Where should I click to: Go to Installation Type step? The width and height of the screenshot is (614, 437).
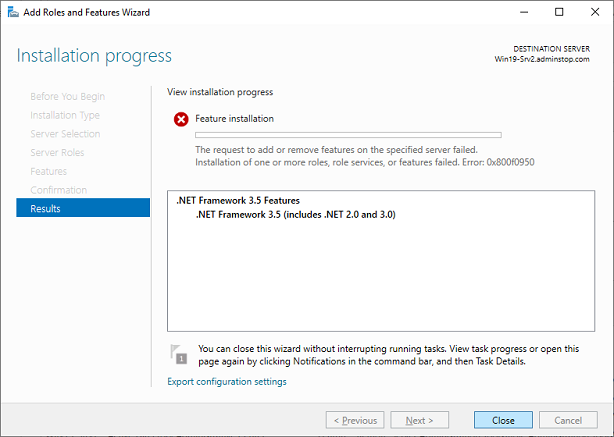(x=65, y=115)
